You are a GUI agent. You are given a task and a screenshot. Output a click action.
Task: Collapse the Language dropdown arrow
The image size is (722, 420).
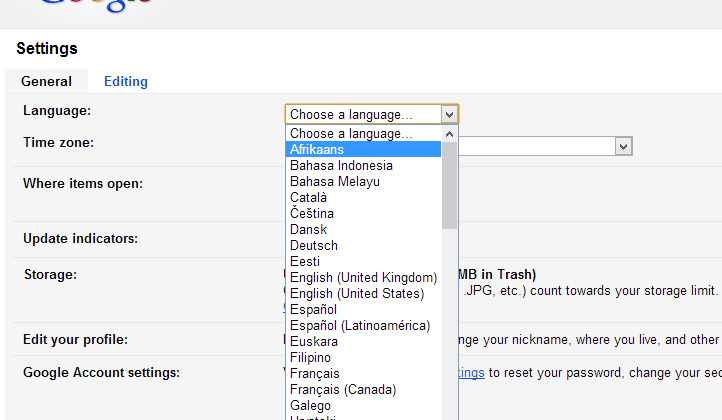click(x=449, y=115)
